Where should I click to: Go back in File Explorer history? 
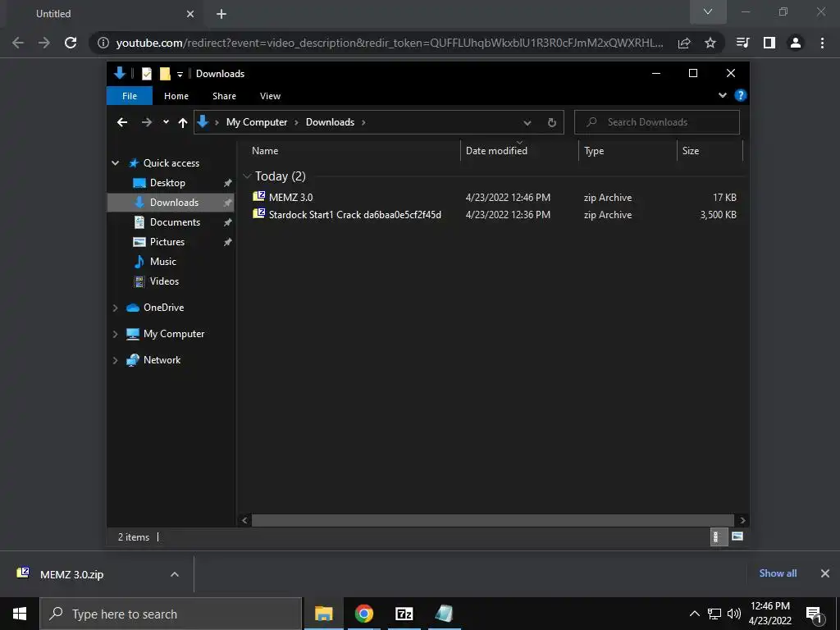point(122,123)
